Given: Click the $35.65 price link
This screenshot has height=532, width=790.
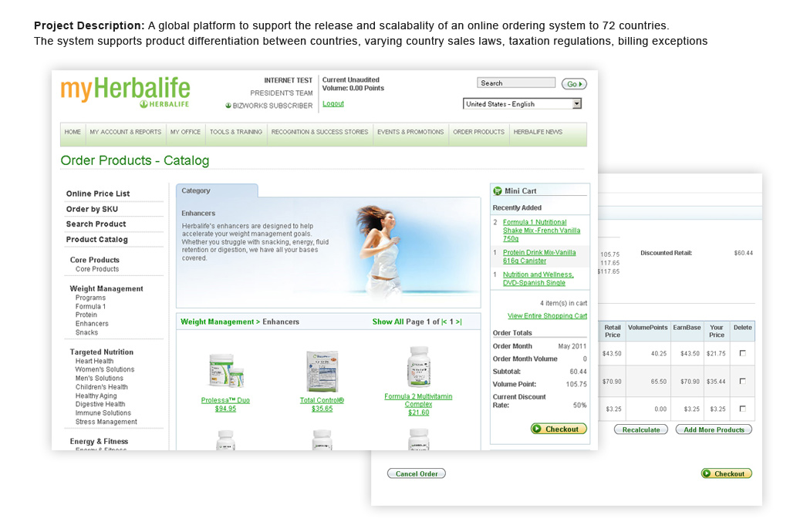Looking at the screenshot, I should coord(322,409).
